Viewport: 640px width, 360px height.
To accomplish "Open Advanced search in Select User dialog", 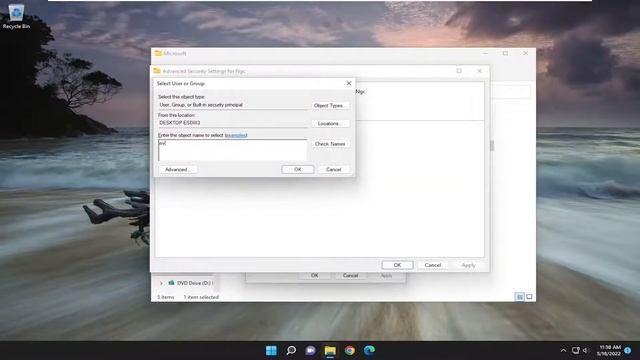I will click(x=178, y=169).
